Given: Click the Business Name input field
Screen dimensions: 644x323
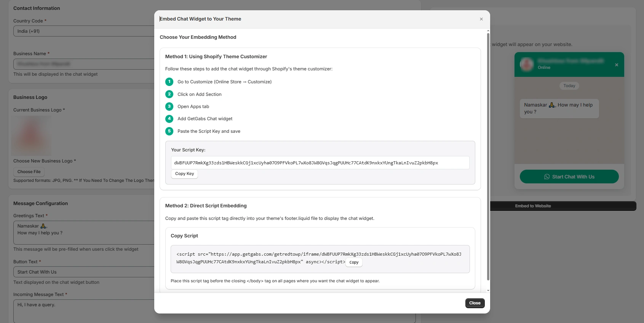Looking at the screenshot, I should click(x=84, y=64).
